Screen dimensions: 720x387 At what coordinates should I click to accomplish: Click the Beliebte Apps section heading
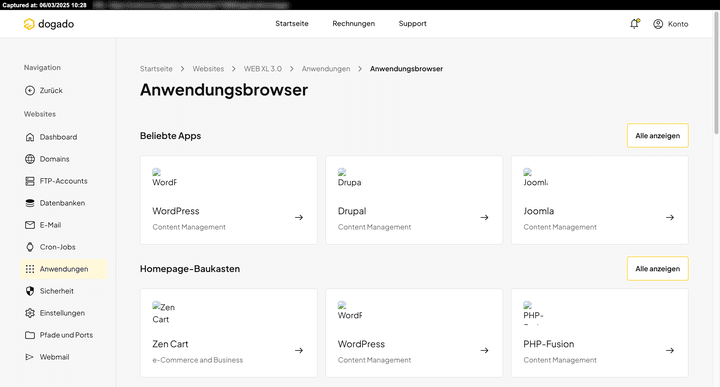(170, 136)
